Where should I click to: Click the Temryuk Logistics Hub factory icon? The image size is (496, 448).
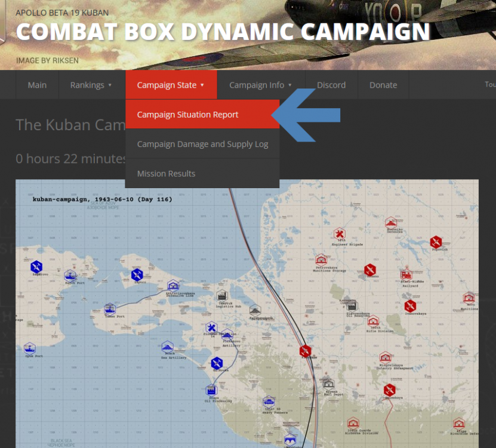[221, 296]
